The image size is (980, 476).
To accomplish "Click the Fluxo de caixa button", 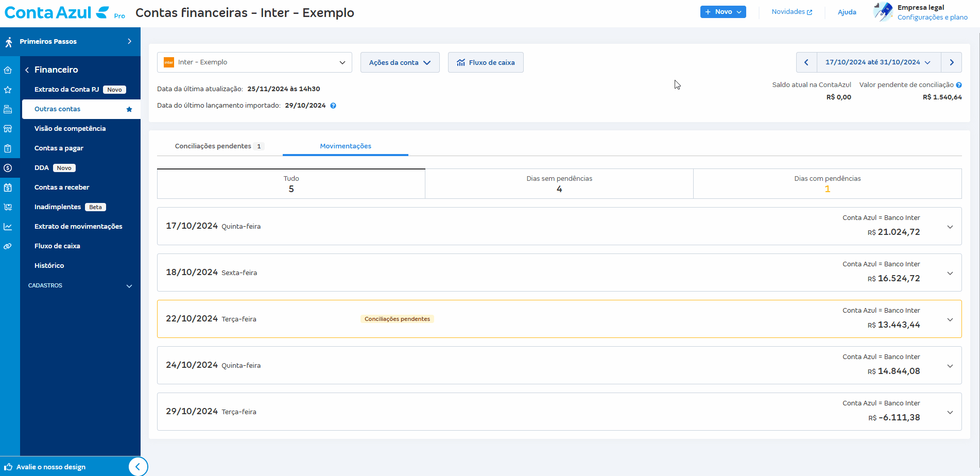I will pos(486,62).
